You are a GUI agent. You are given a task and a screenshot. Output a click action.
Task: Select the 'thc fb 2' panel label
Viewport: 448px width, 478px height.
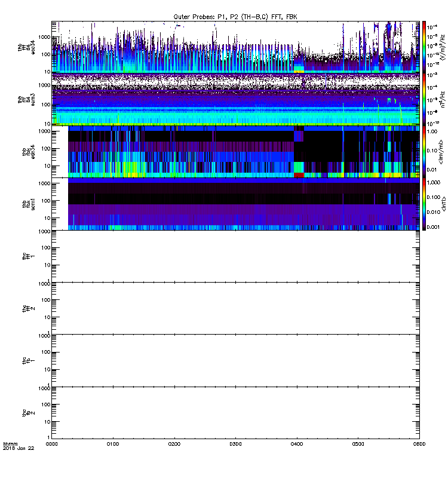click(28, 413)
